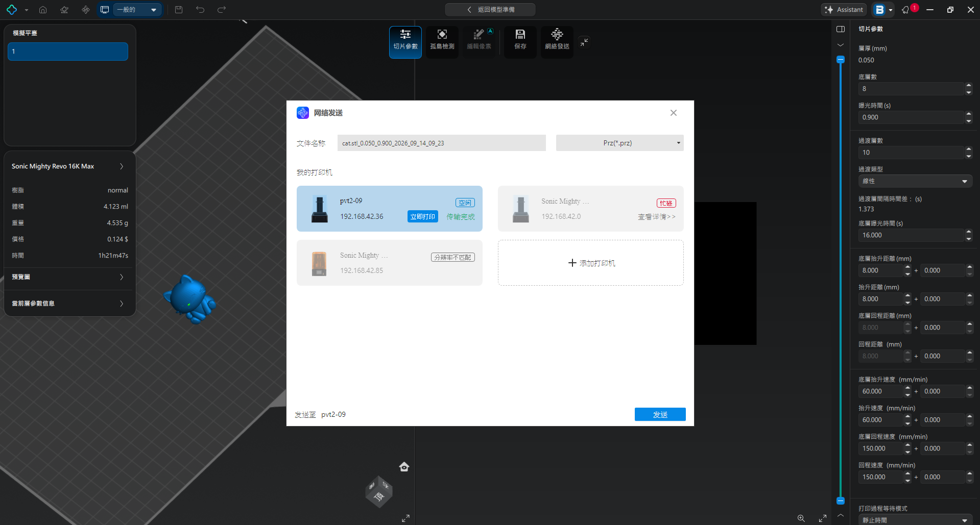The image size is (980, 525).
Task: Click the bottom handle of layer slider
Action: click(x=841, y=501)
